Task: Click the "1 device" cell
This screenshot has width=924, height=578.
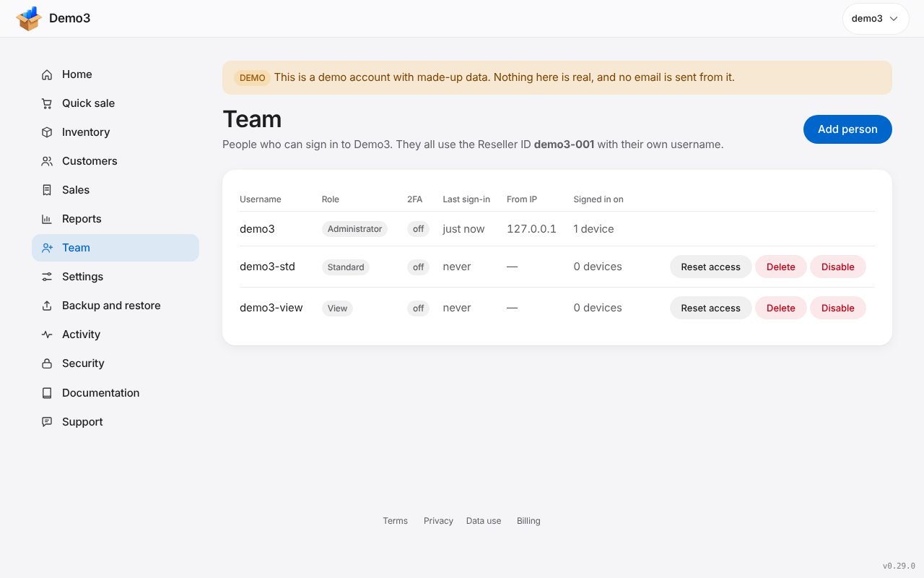Action: [x=593, y=229]
